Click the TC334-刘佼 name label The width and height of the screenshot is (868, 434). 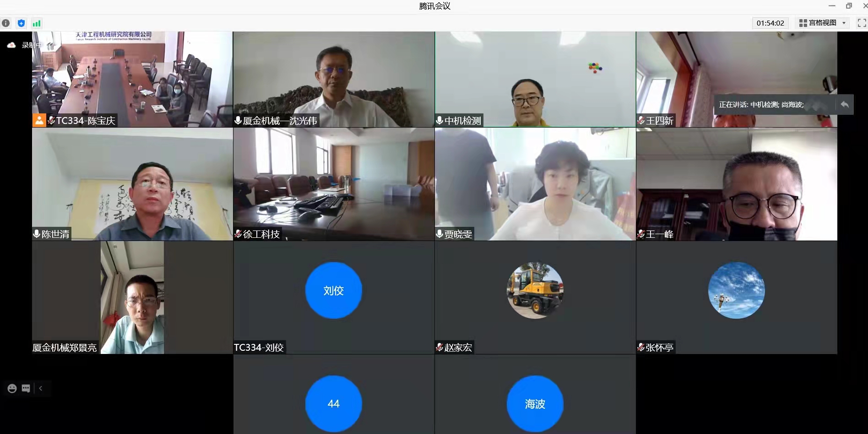coord(259,348)
